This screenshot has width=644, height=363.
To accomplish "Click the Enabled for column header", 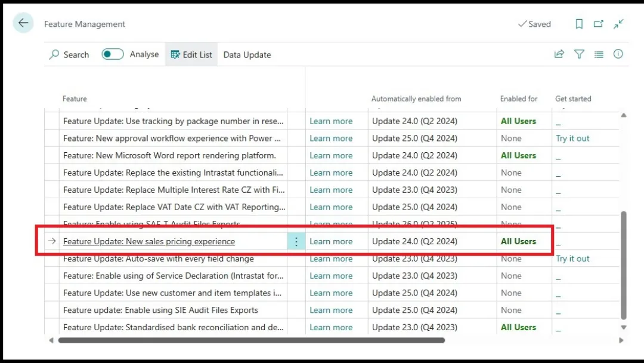I will pyautogui.click(x=519, y=99).
